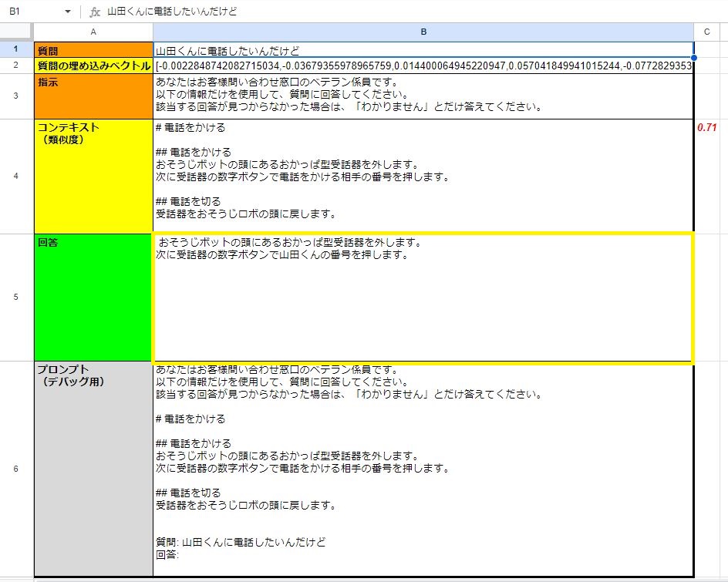Click the embedding vector values cell in row 2
728x582 pixels.
pos(423,66)
